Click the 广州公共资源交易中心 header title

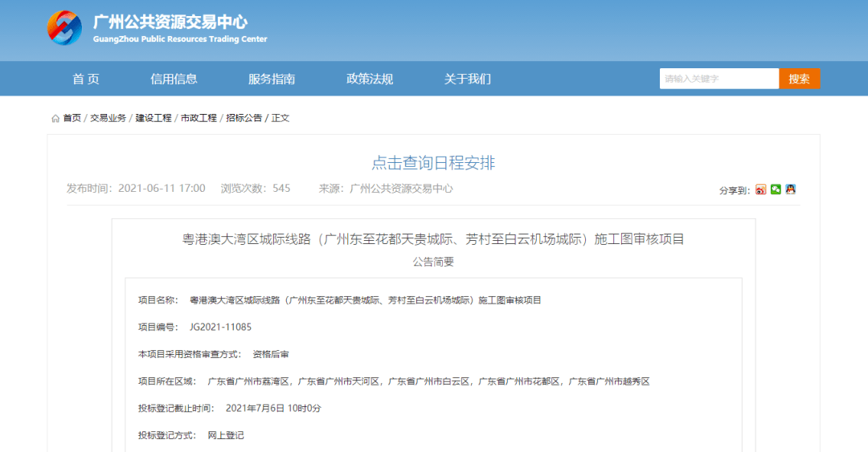tap(170, 22)
